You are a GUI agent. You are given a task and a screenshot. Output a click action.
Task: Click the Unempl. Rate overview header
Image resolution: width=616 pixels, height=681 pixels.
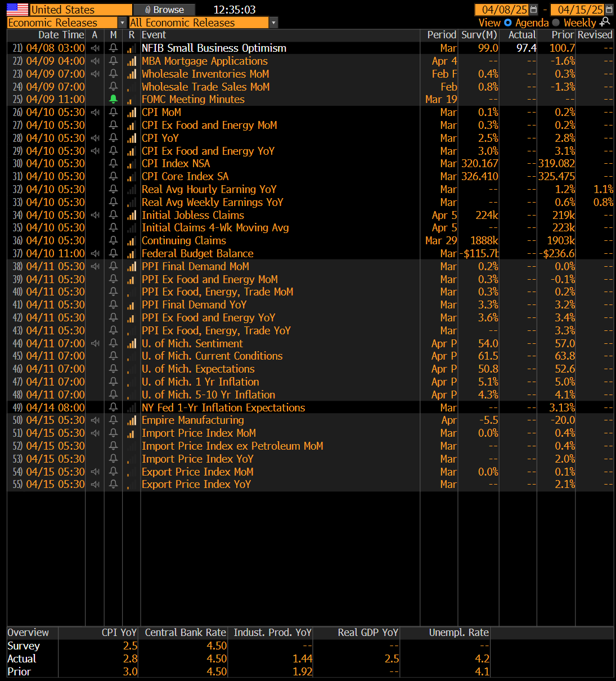[459, 633]
